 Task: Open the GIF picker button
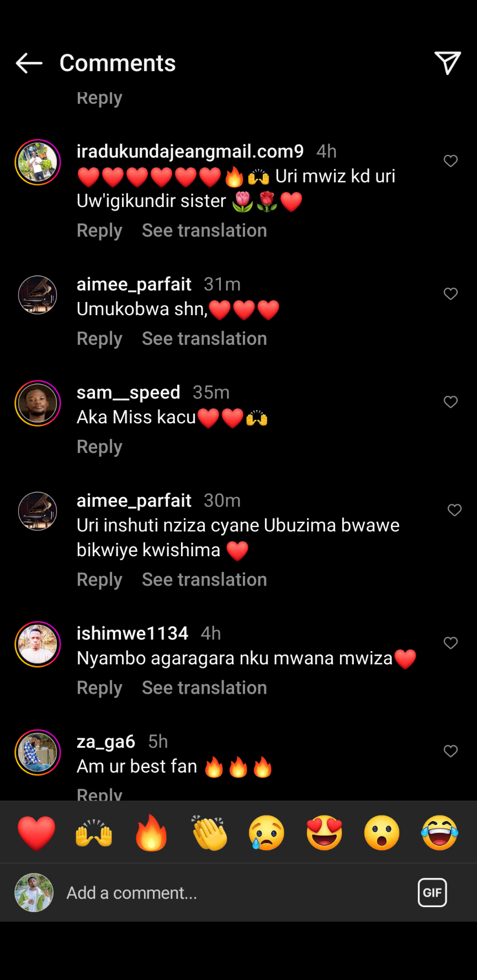(x=432, y=892)
